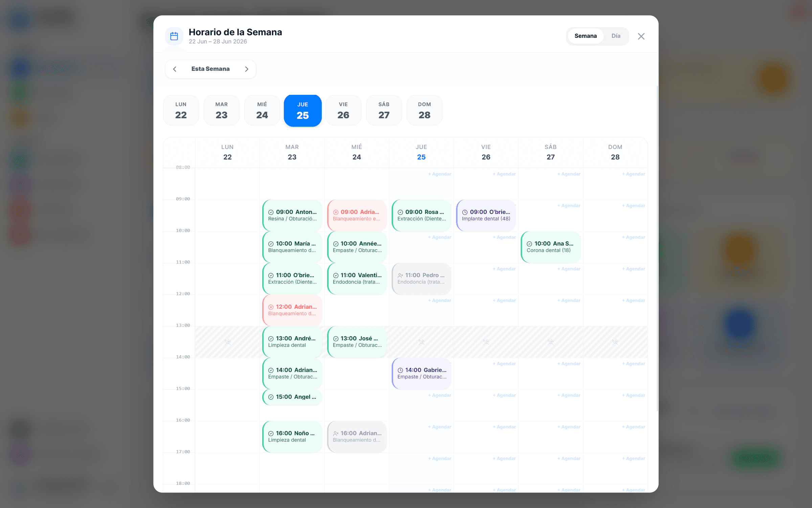Screen dimensions: 812x508
Task: Open the cancelled 09:00 Adria... Blanqueamiento appointment
Action: point(357,215)
